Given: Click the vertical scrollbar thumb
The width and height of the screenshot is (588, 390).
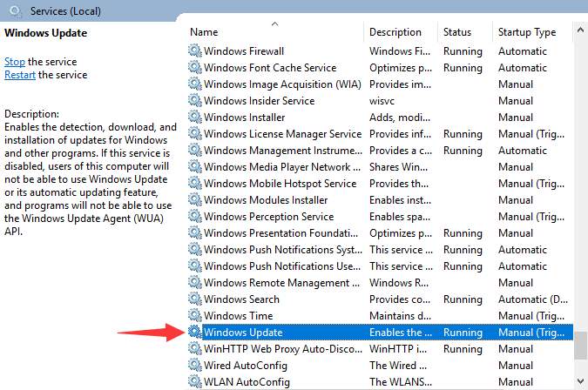Looking at the screenshot, I should (x=580, y=346).
